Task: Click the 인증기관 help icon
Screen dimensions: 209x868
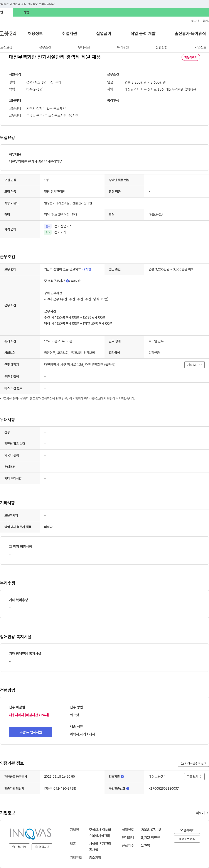Action: [x=122, y=776]
